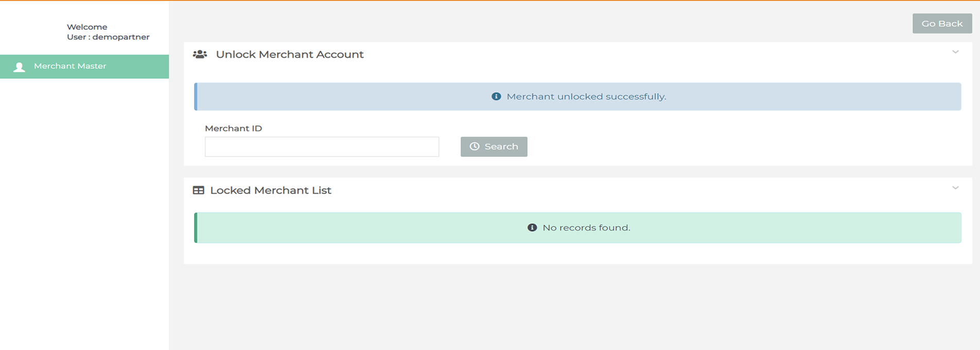Image resolution: width=980 pixels, height=350 pixels.
Task: Click the info icon beside No records found
Action: (x=532, y=227)
